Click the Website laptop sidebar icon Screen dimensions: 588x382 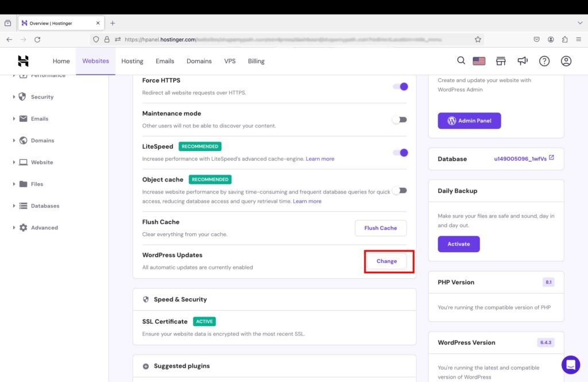[23, 162]
